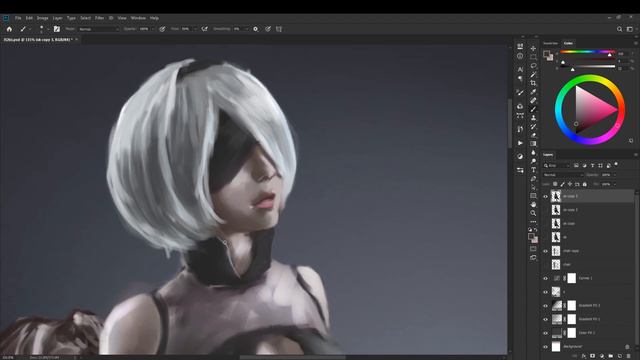Toggle airbrush build-up button
Viewport: 640px width, 360px height.
204,29
